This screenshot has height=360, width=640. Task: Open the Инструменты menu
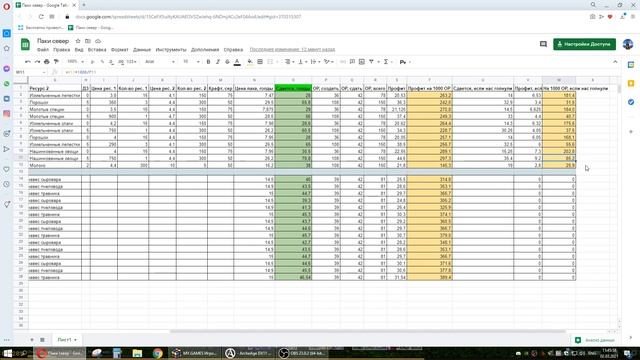tap(171, 49)
